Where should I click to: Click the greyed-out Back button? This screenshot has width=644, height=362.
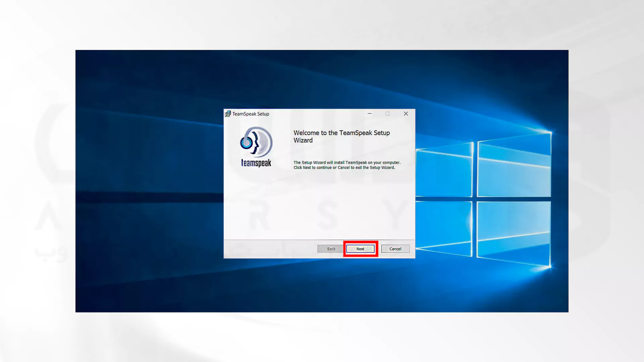(331, 249)
